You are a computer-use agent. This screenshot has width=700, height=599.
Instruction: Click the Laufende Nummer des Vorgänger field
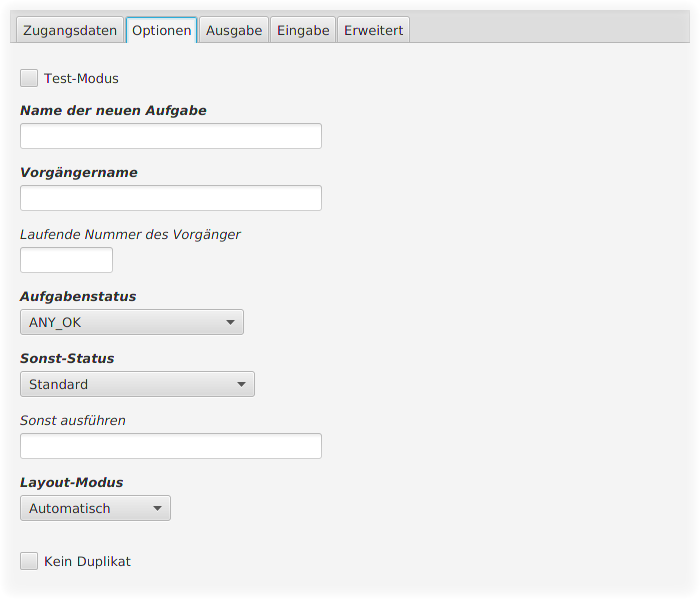(67, 260)
